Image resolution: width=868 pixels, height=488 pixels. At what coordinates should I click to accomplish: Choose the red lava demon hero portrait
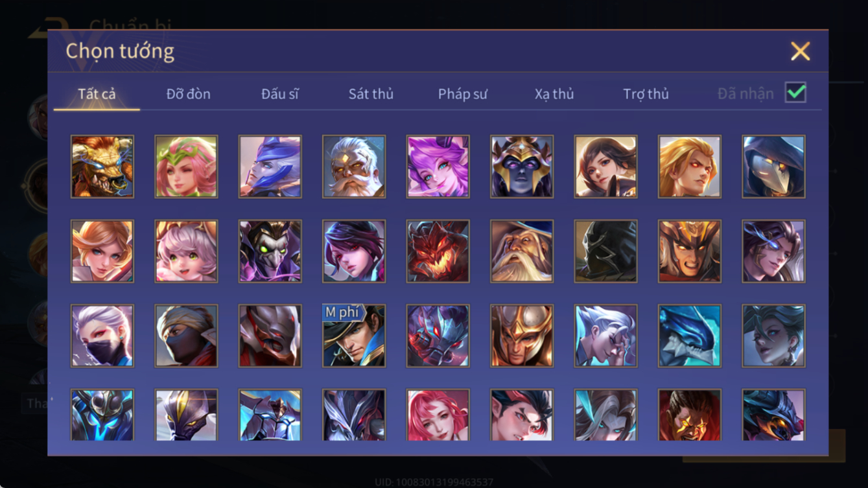[x=438, y=251]
